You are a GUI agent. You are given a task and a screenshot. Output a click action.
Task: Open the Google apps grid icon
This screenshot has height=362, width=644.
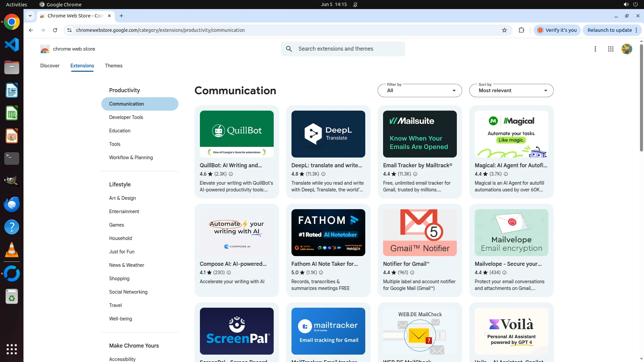point(610,49)
